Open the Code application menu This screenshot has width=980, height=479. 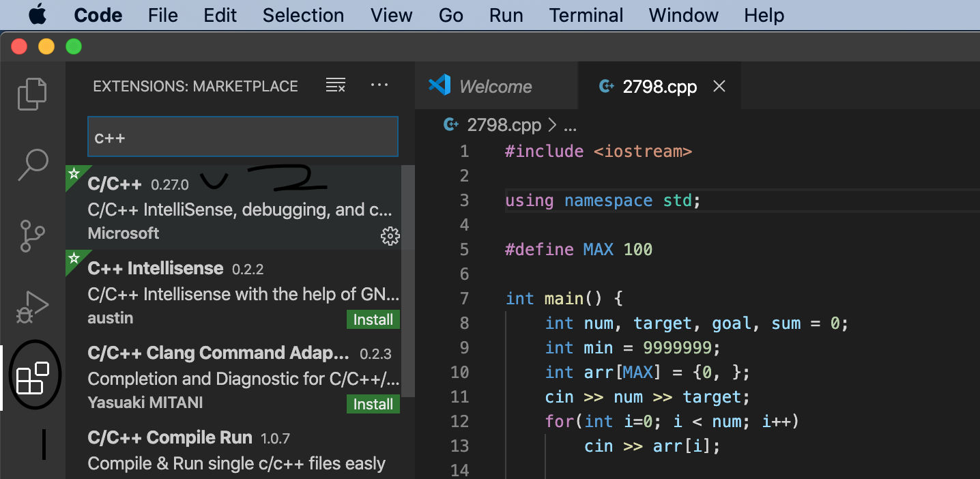98,15
